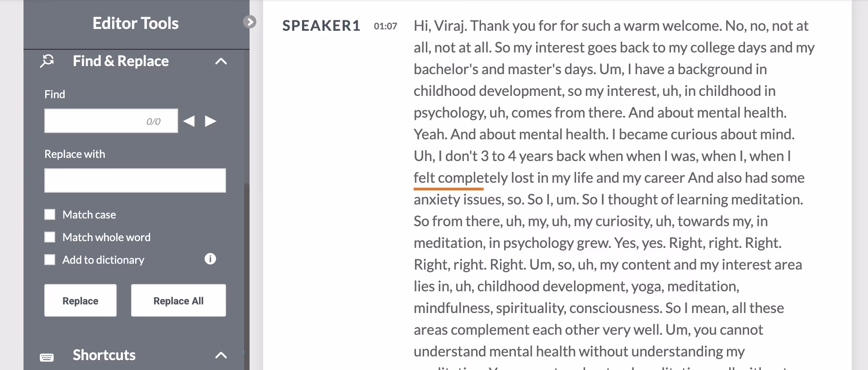
Task: Enable Match case checkbox
Action: tap(50, 214)
